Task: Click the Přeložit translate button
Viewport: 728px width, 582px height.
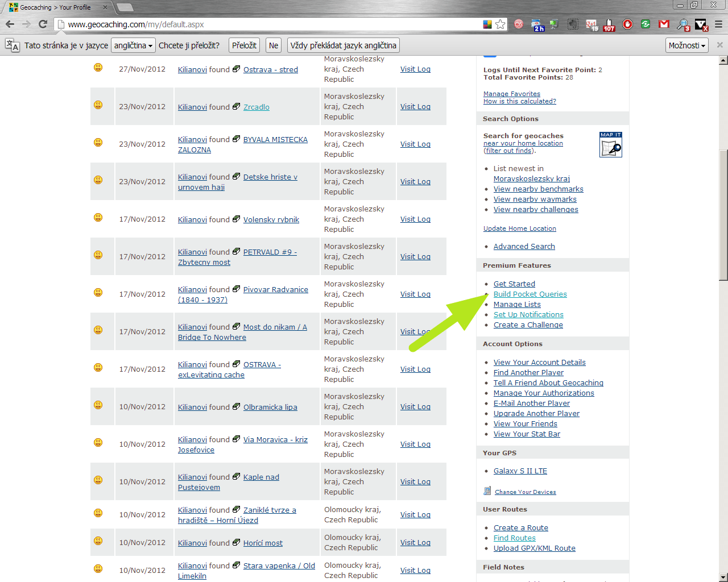Action: tap(244, 45)
